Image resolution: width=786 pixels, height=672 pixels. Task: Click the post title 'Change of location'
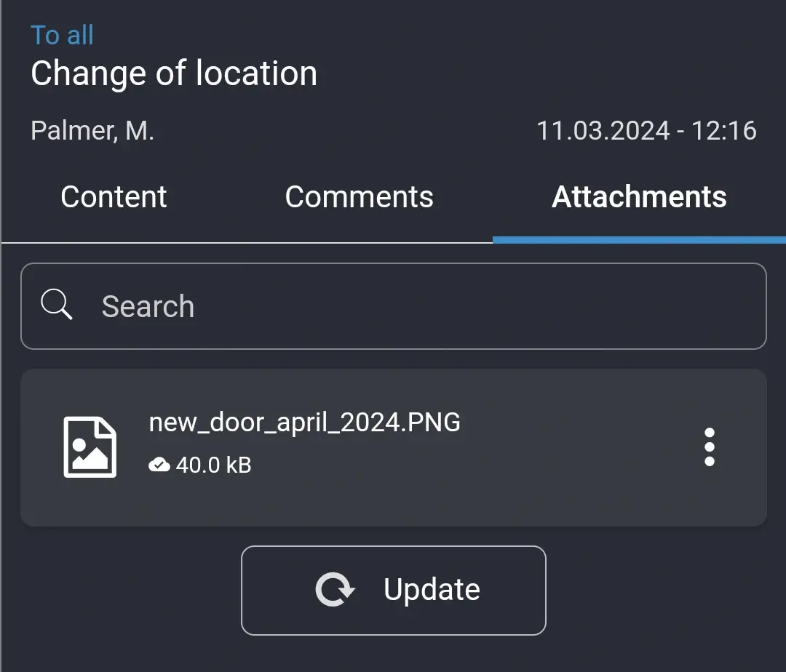click(x=174, y=73)
